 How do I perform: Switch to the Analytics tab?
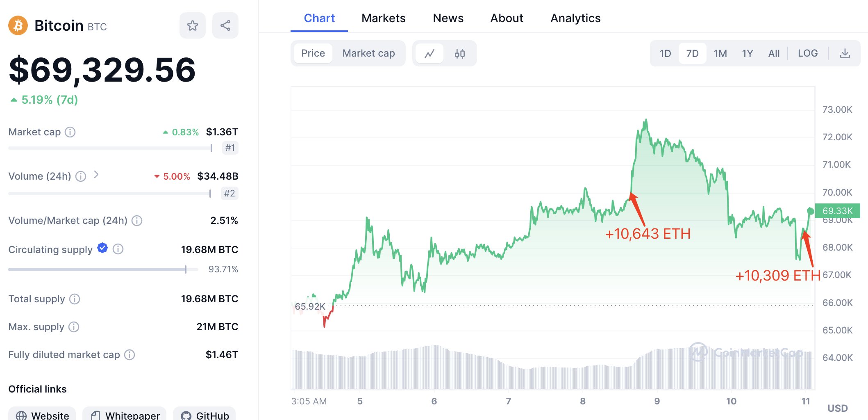tap(575, 18)
